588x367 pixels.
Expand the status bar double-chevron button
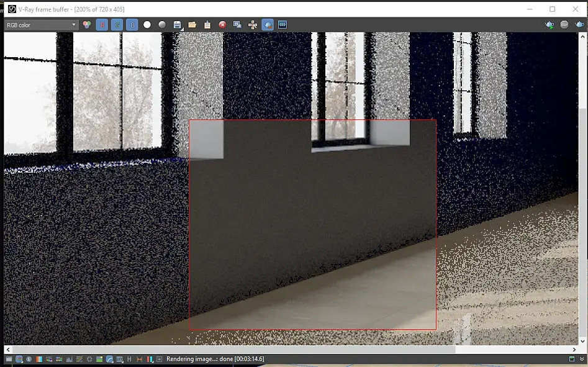point(582,359)
